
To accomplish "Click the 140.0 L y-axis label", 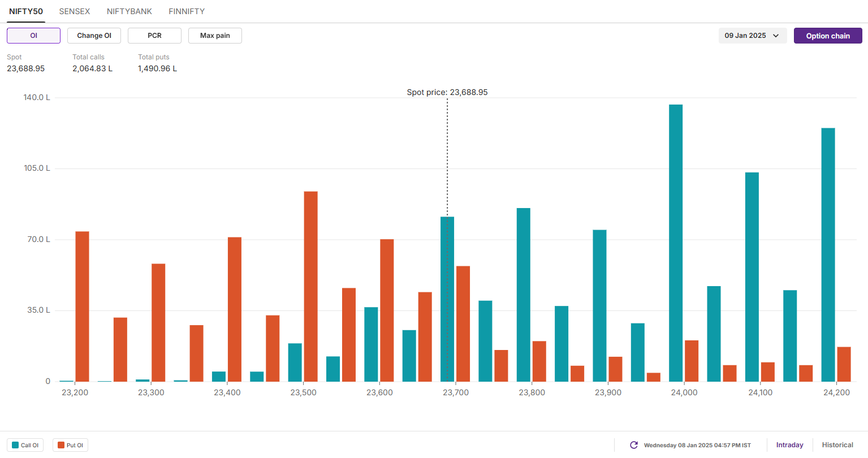I will pyautogui.click(x=37, y=97).
